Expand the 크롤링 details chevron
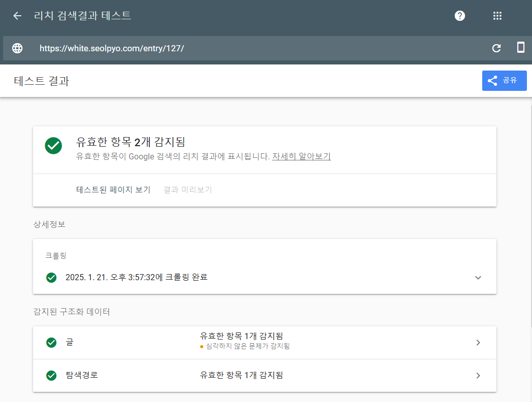This screenshot has width=532, height=402. point(478,278)
